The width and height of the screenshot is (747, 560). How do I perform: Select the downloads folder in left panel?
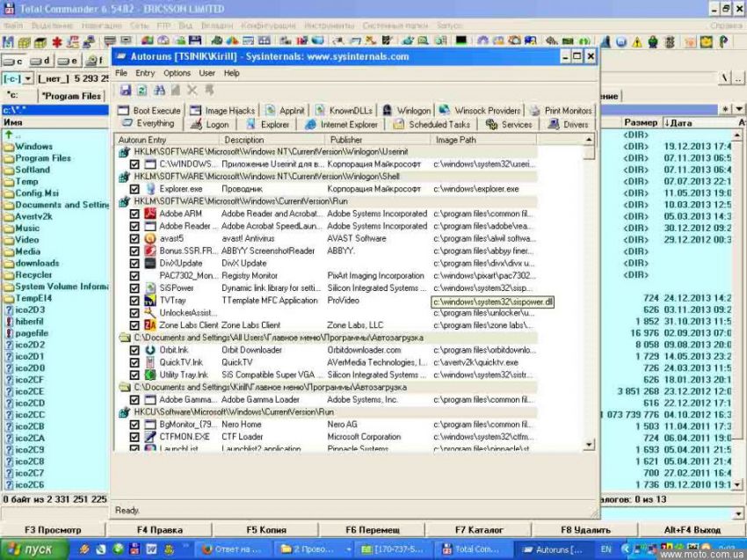tap(37, 263)
